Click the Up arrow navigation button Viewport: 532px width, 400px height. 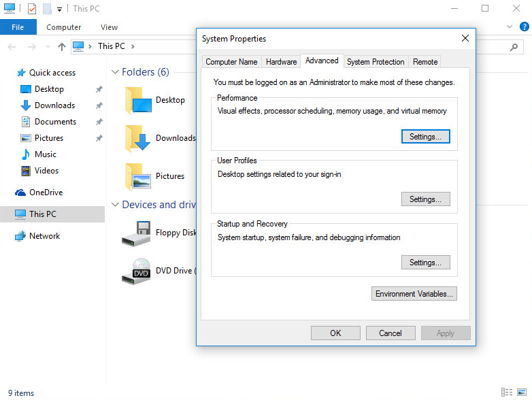62,47
